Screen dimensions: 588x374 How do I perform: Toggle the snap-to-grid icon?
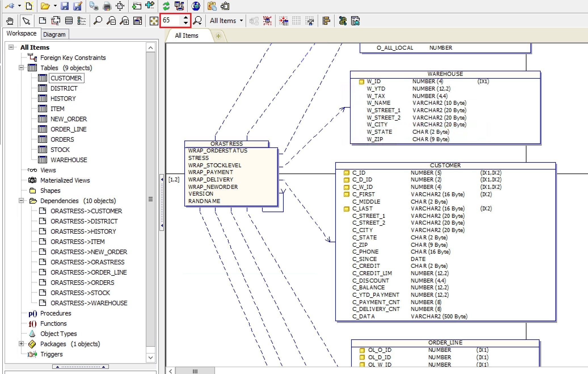point(310,21)
